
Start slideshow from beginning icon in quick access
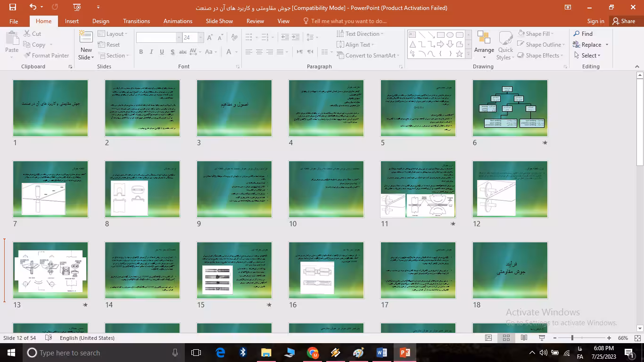(x=77, y=7)
